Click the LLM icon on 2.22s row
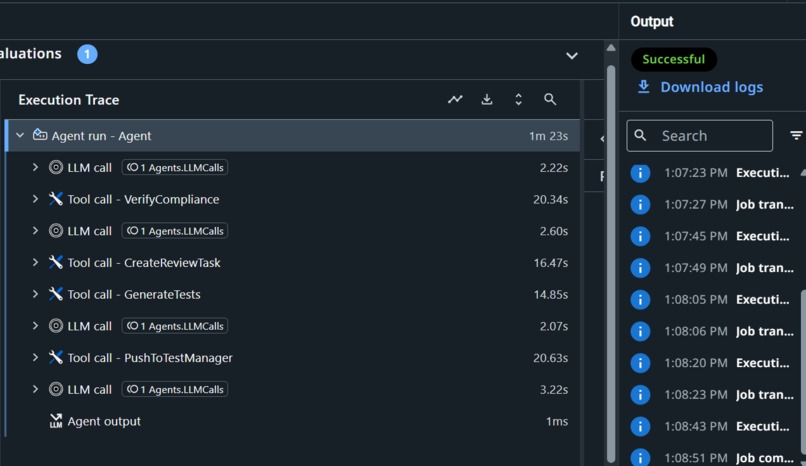Viewport: 806px width, 466px height. [x=56, y=167]
